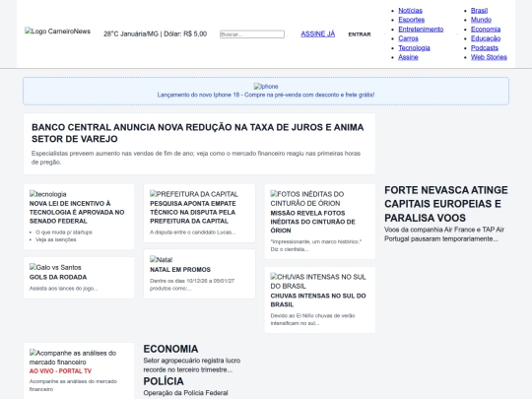Screen dimensions: 532x399
Task: Click the ASSINE JÁ link
Action: point(317,33)
